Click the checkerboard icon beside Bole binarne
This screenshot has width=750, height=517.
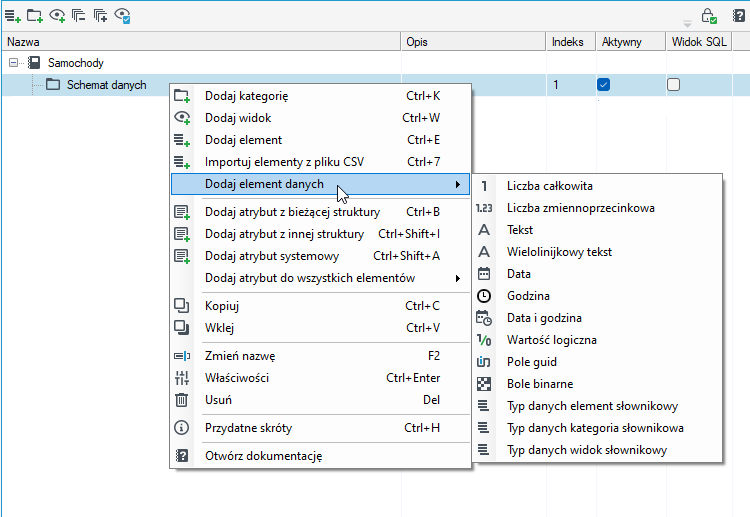pos(484,384)
